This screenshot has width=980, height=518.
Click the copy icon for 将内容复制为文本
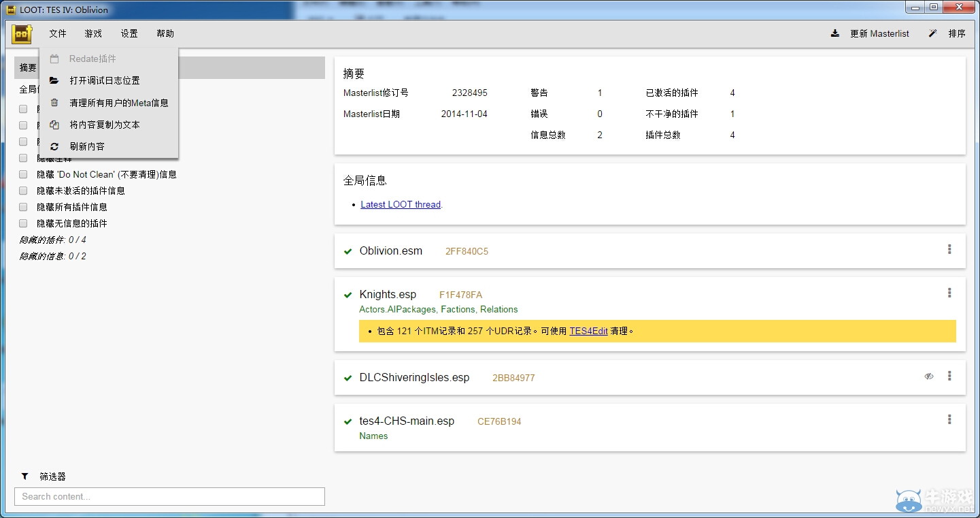click(54, 125)
